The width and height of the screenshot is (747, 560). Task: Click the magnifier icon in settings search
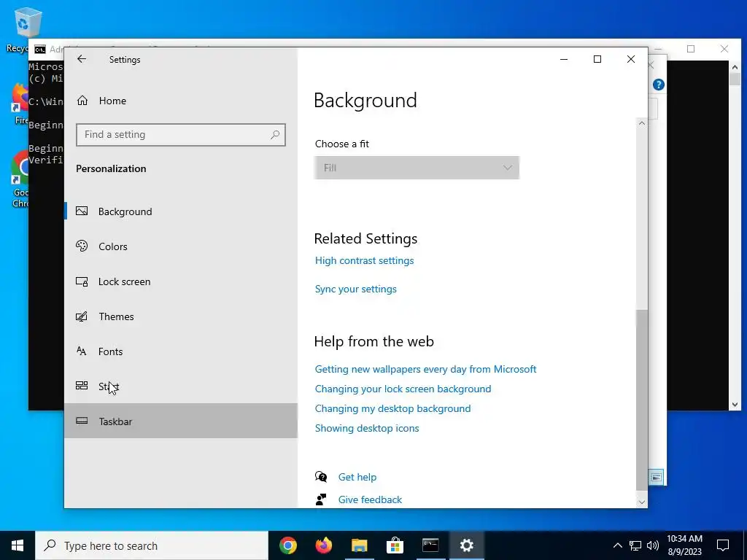[275, 135]
